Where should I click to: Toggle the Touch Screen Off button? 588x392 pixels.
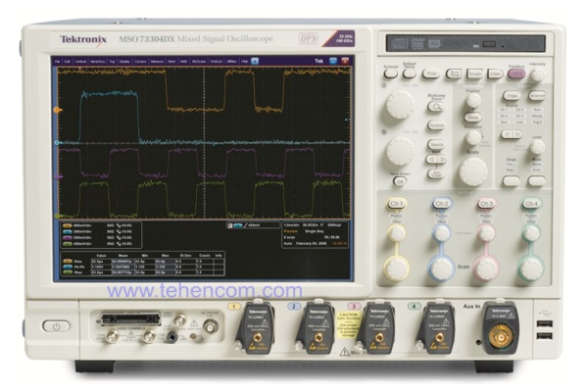[400, 181]
